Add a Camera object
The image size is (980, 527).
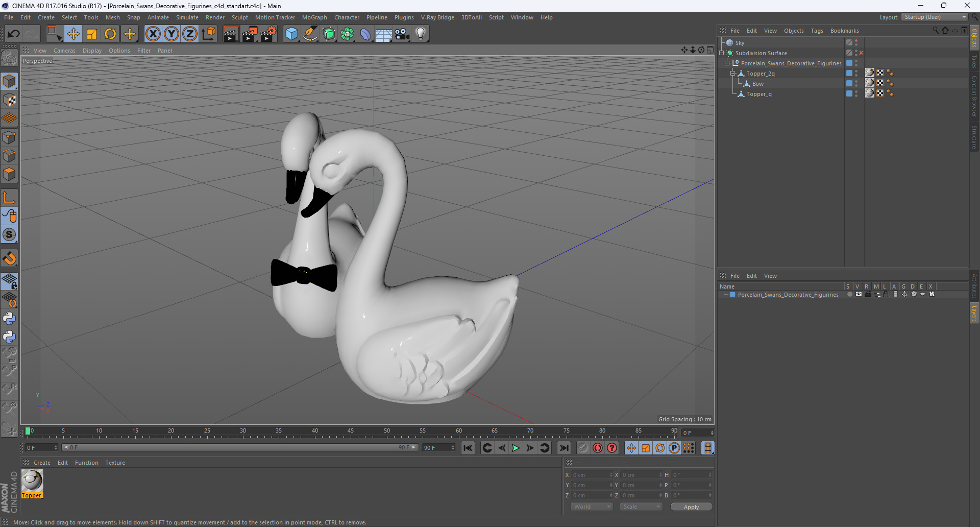point(402,34)
